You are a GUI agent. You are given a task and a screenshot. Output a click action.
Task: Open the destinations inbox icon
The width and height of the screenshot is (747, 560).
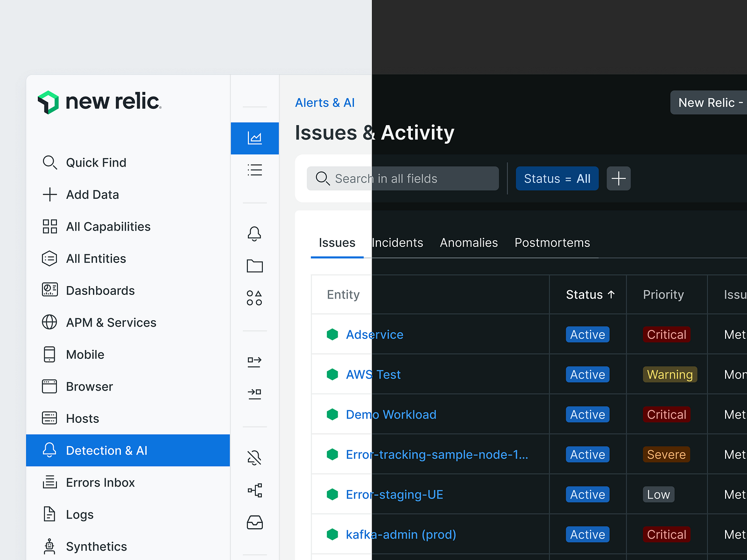point(254,523)
